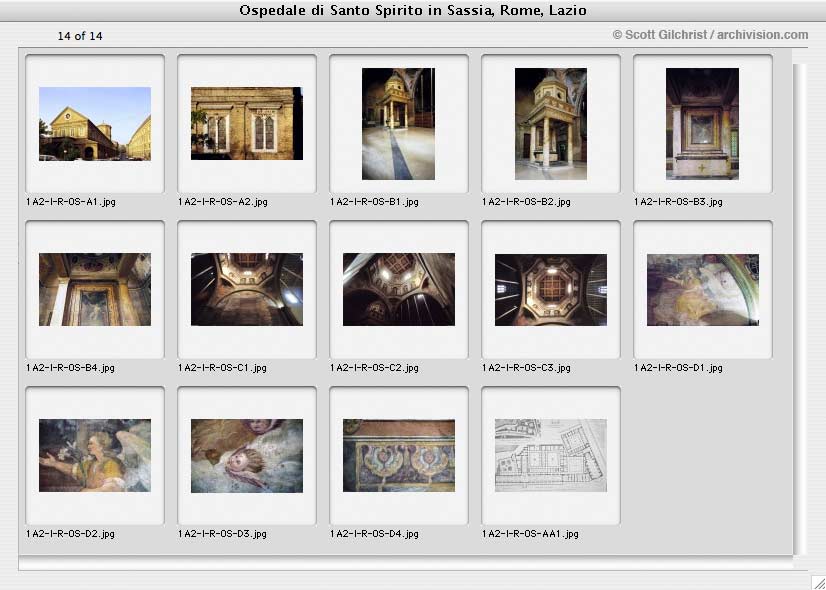The image size is (826, 590).
Task: Open the 1A2-I-R-OS-AA1 floor plan thumbnail
Action: pos(550,456)
